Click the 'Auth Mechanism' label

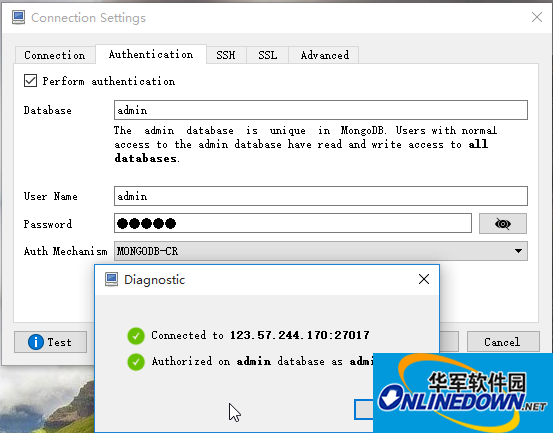(x=66, y=251)
